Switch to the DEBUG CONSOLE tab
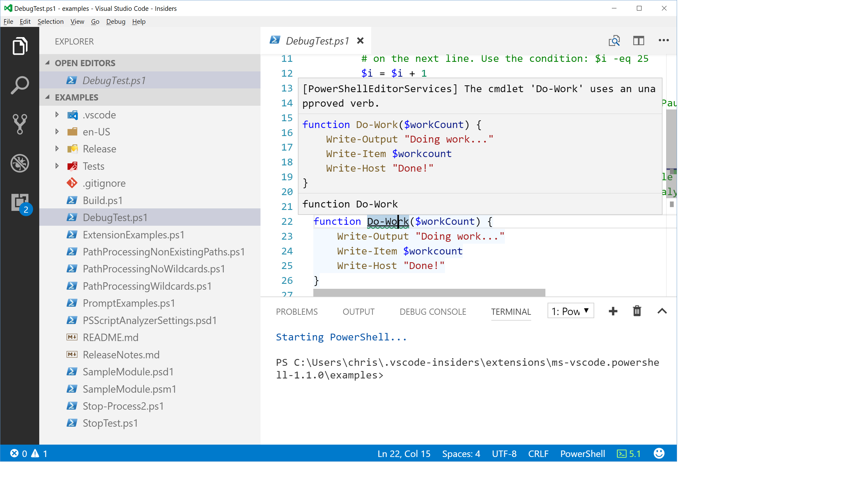The height and width of the screenshot is (491, 868). click(x=433, y=312)
